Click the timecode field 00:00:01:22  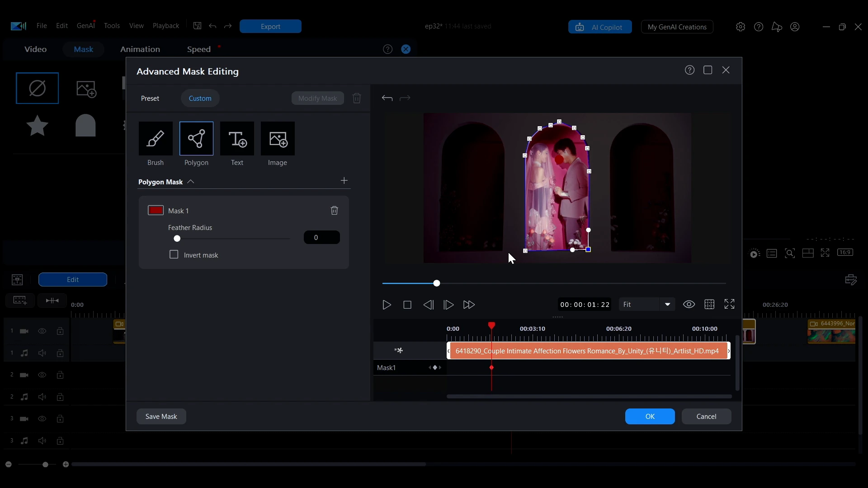coord(585,305)
